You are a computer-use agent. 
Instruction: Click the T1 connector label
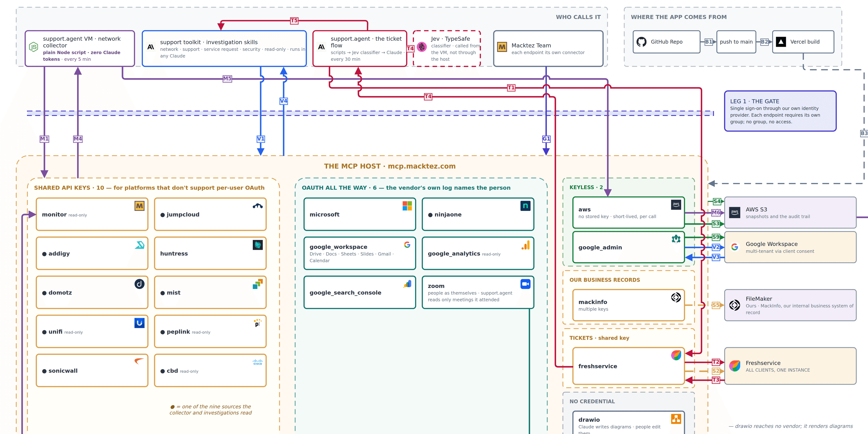point(511,88)
